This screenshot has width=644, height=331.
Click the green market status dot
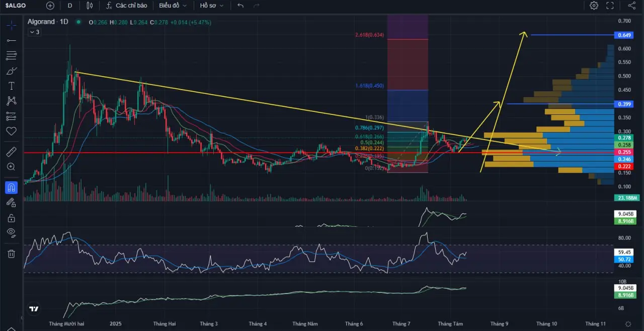coord(78,22)
